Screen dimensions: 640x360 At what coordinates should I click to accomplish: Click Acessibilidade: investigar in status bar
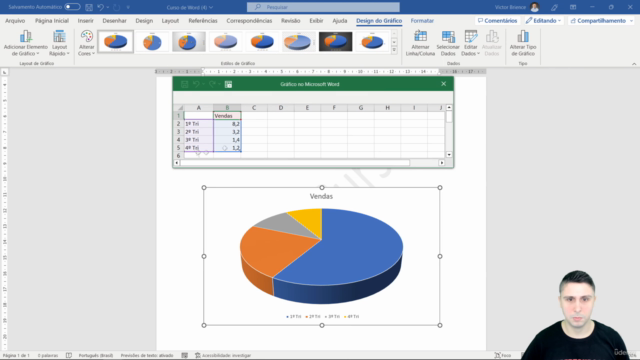(223, 356)
